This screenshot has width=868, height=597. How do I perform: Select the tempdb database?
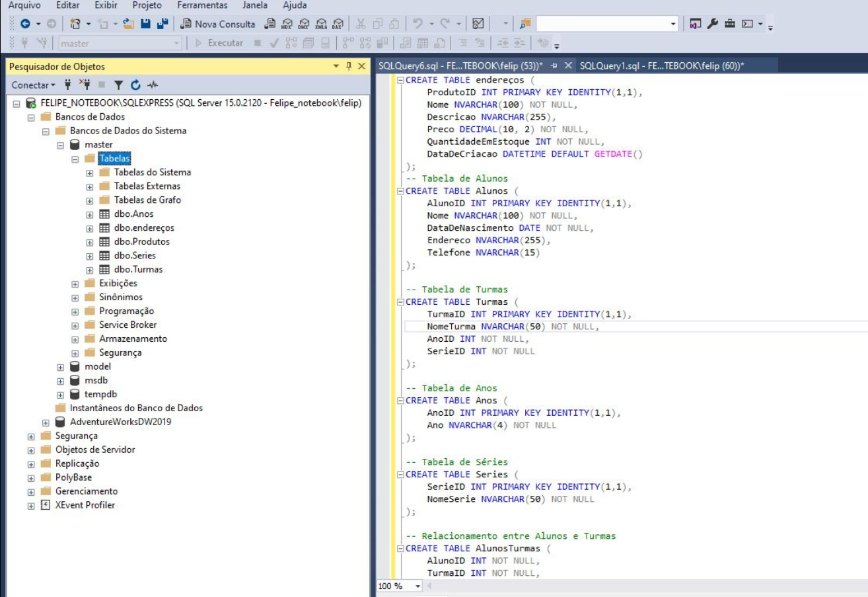tap(100, 395)
